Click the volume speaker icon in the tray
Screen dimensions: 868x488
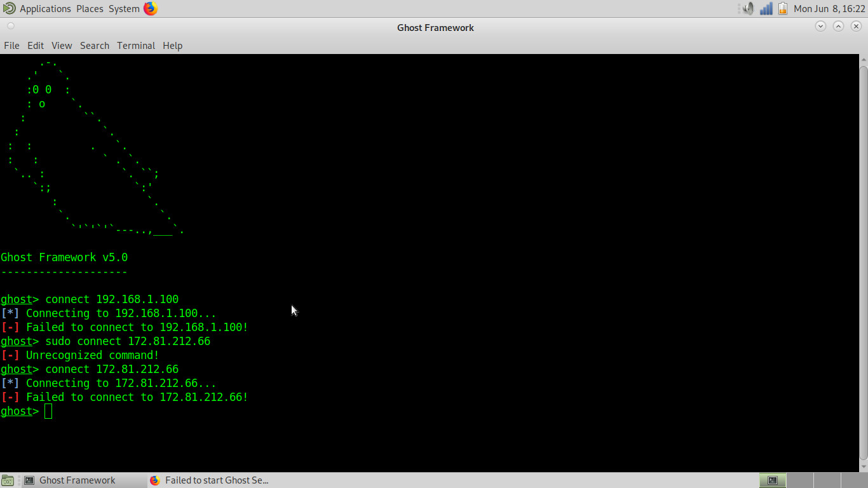747,8
